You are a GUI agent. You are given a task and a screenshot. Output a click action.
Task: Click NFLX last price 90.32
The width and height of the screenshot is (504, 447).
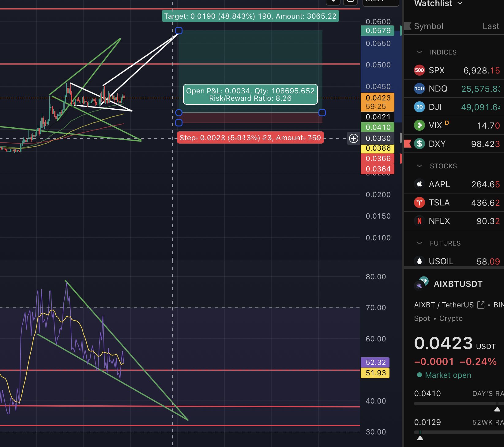[488, 221]
